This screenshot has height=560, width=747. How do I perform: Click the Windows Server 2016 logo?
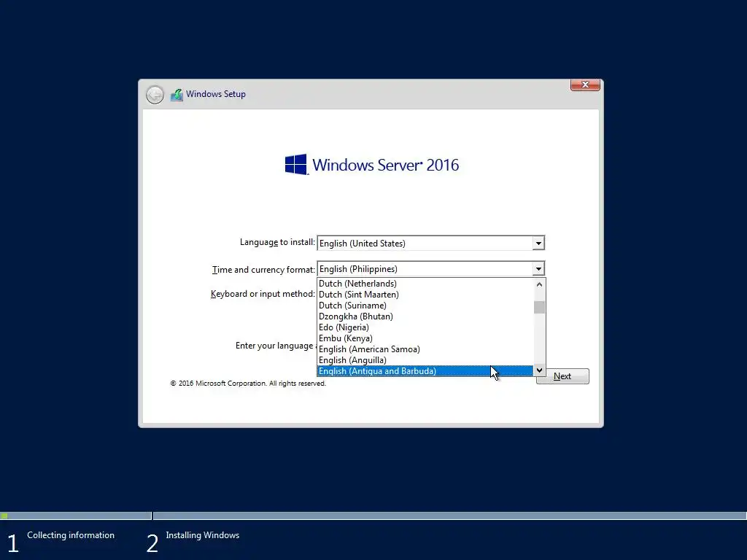[x=371, y=165]
